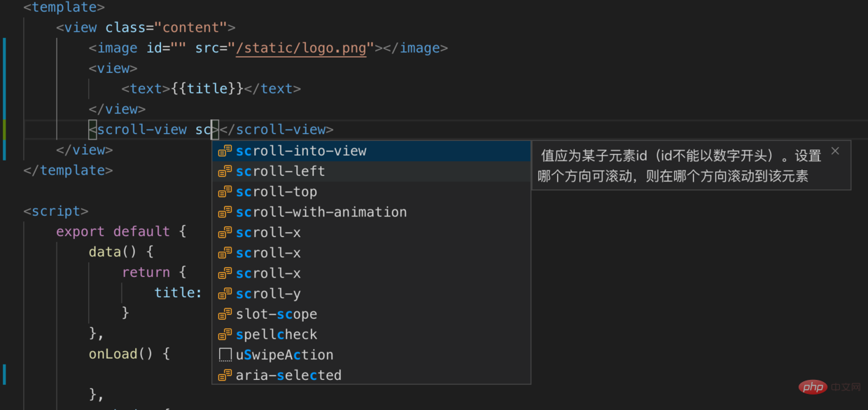Click the icon next to aria-selected

(x=225, y=375)
